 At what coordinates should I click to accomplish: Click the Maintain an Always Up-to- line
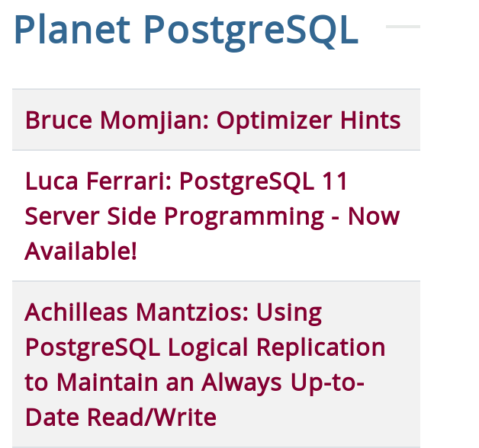(194, 382)
